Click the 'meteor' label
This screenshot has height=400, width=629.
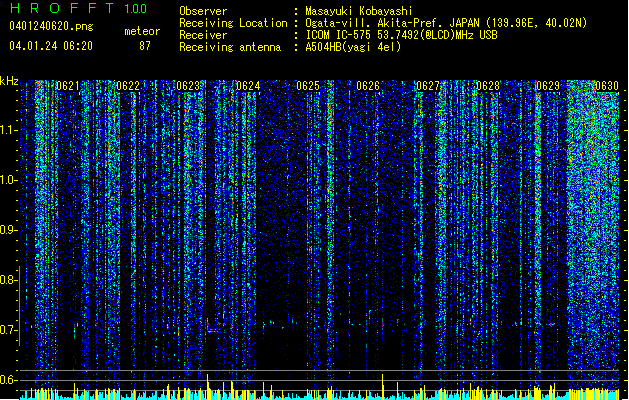pyautogui.click(x=142, y=31)
